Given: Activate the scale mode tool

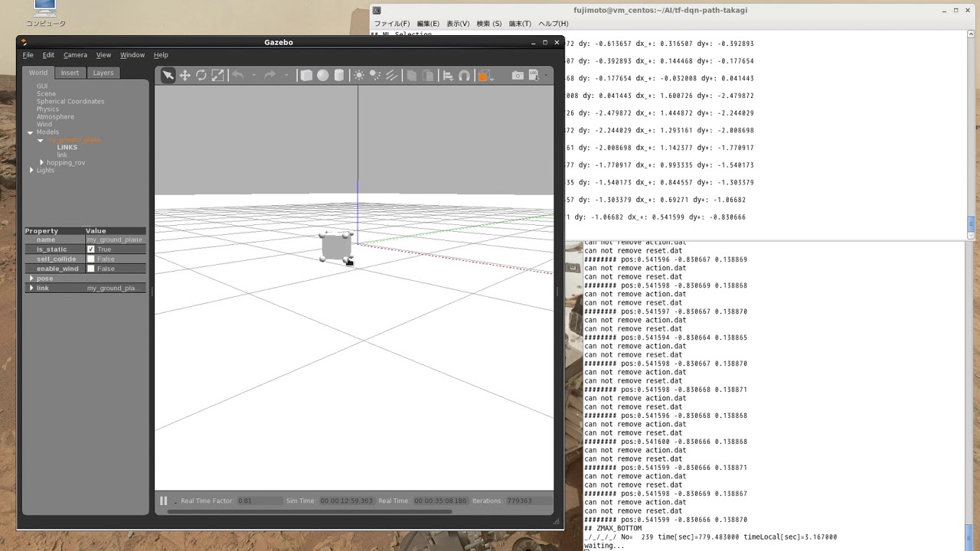Looking at the screenshot, I should [x=218, y=75].
